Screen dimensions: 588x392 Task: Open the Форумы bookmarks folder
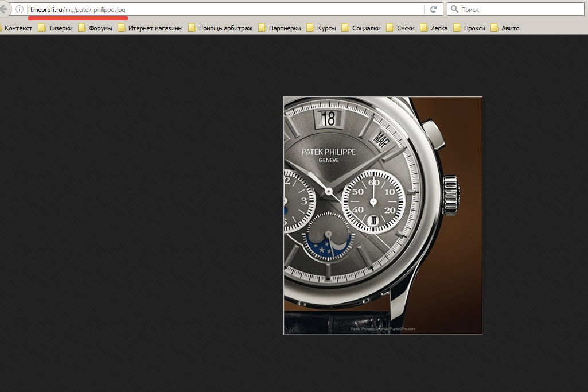[x=95, y=28]
